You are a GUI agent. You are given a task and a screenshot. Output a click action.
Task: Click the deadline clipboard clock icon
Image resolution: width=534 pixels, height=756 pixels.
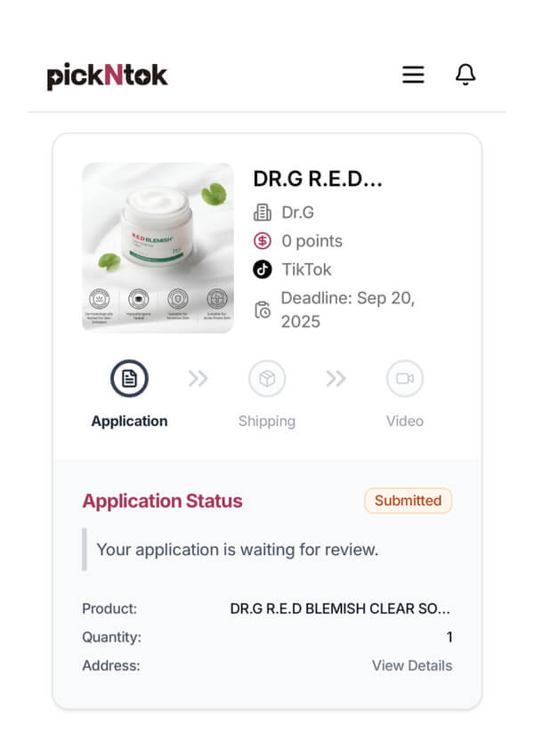click(x=263, y=310)
